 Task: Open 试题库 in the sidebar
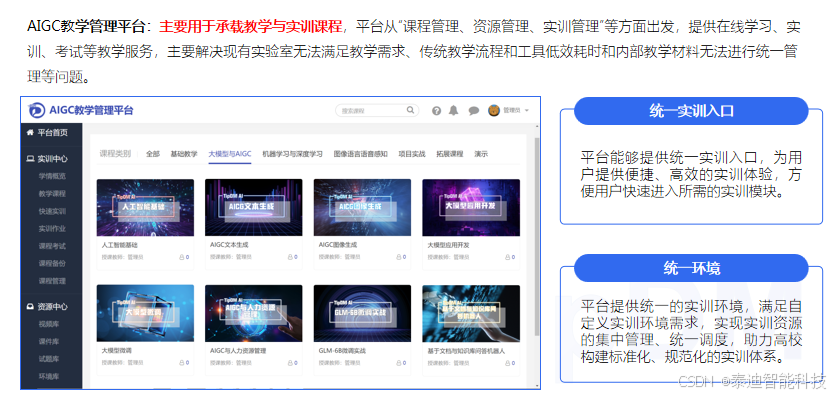(x=49, y=359)
